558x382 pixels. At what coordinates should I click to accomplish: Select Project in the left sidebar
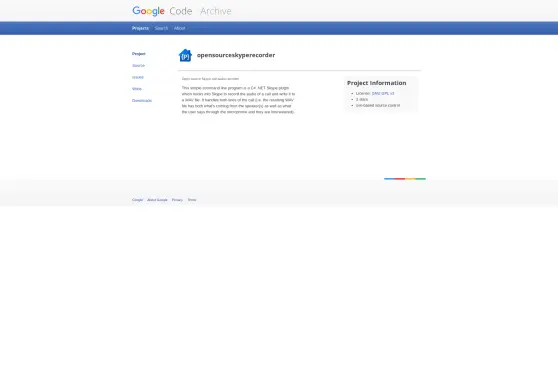click(139, 54)
